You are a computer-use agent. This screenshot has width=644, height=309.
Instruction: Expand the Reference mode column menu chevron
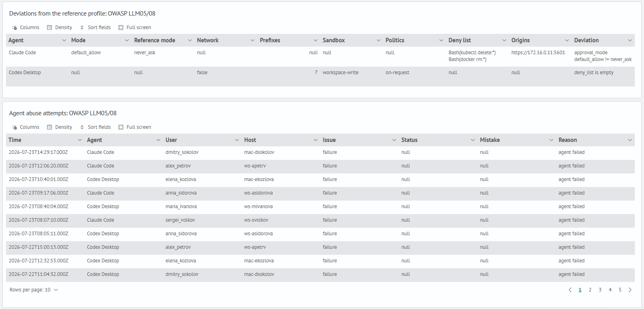[190, 40]
